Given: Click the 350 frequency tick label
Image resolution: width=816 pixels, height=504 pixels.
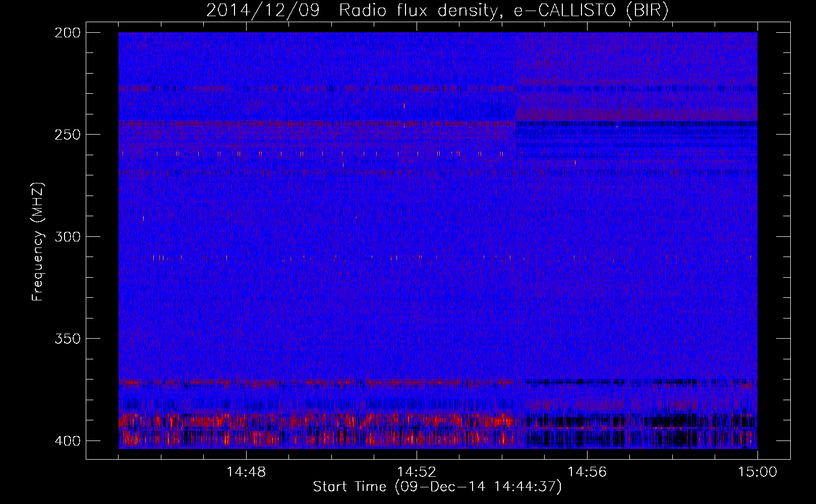Looking at the screenshot, I should tap(67, 339).
